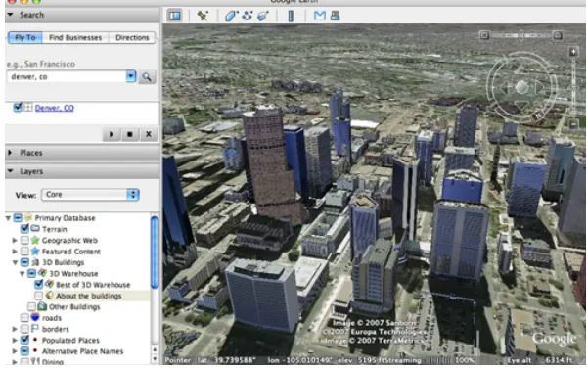
Task: Print the current view with printer icon
Action: click(335, 16)
